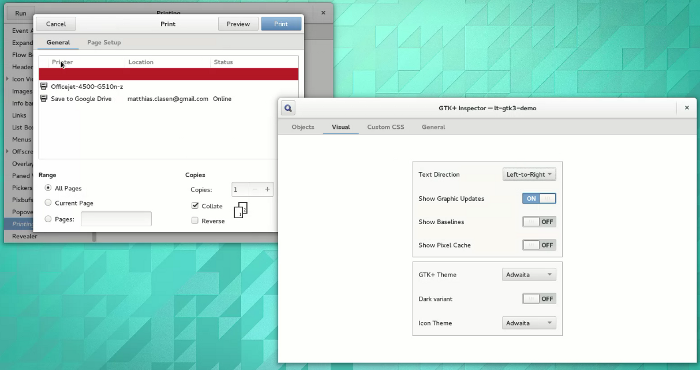Click the Run button in the demo window
700x370 pixels.
pyautogui.click(x=21, y=13)
